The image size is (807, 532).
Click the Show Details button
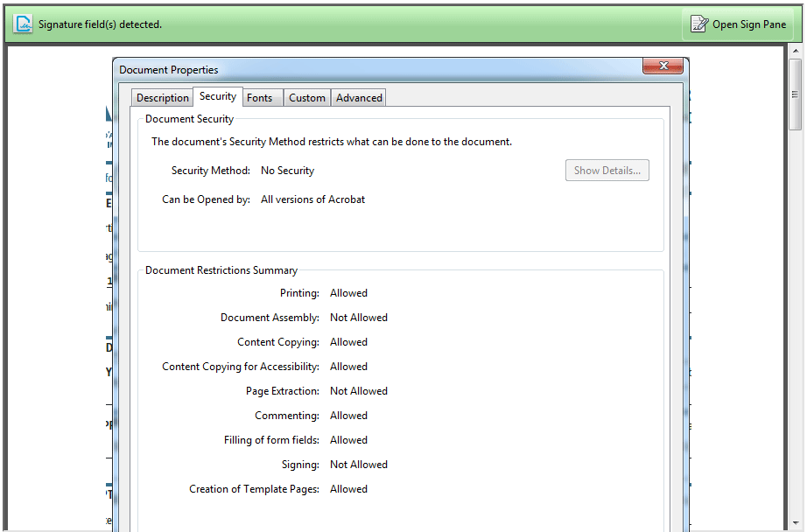[x=607, y=170]
